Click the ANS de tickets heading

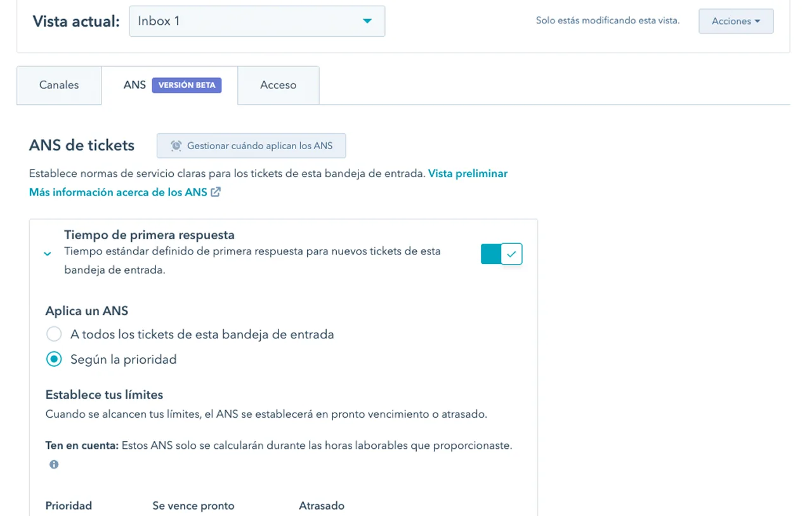coord(82,145)
